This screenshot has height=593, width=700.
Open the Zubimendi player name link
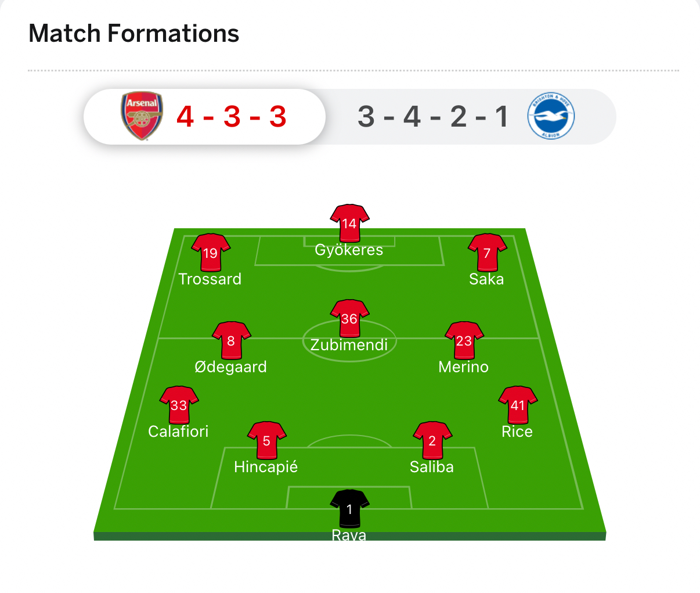[x=349, y=345]
